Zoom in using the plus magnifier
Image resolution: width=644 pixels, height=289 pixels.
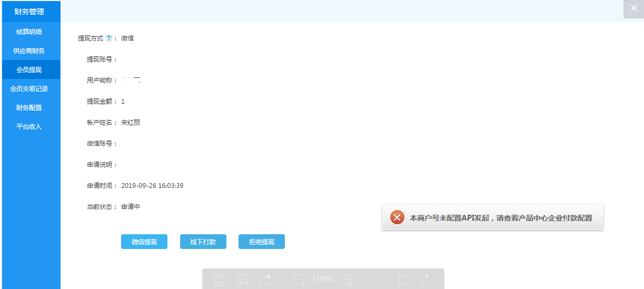click(x=346, y=280)
